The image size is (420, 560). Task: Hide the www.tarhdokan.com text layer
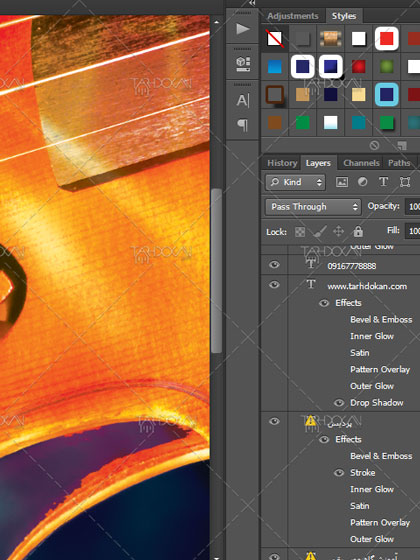[274, 285]
